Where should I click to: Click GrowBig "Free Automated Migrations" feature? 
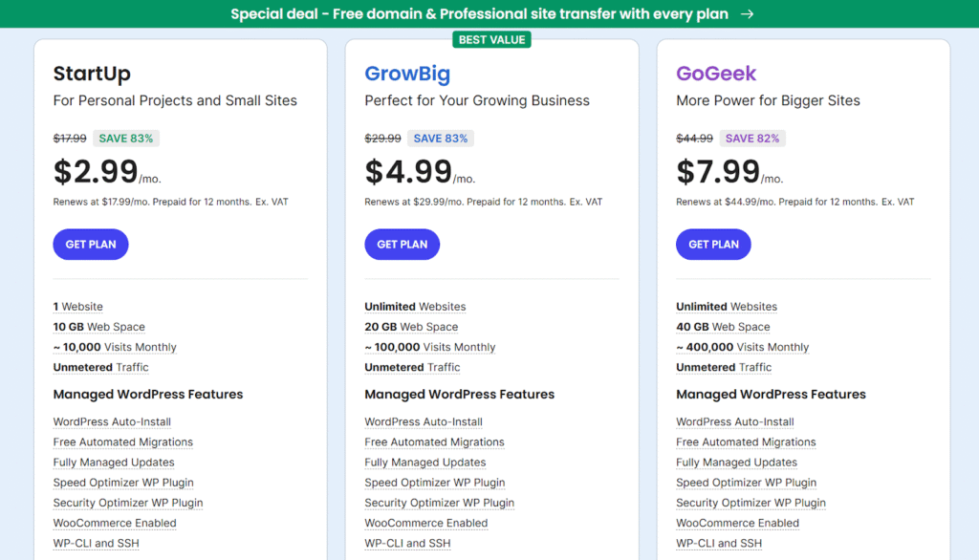tap(434, 442)
